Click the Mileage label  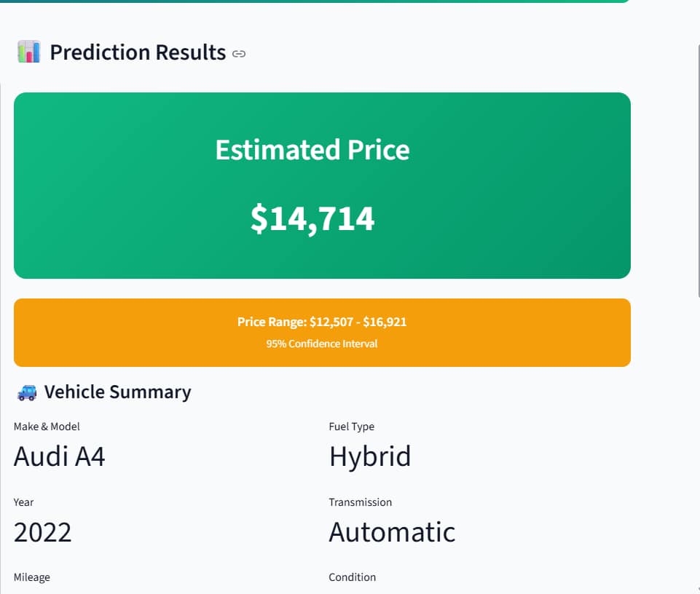pyautogui.click(x=32, y=577)
